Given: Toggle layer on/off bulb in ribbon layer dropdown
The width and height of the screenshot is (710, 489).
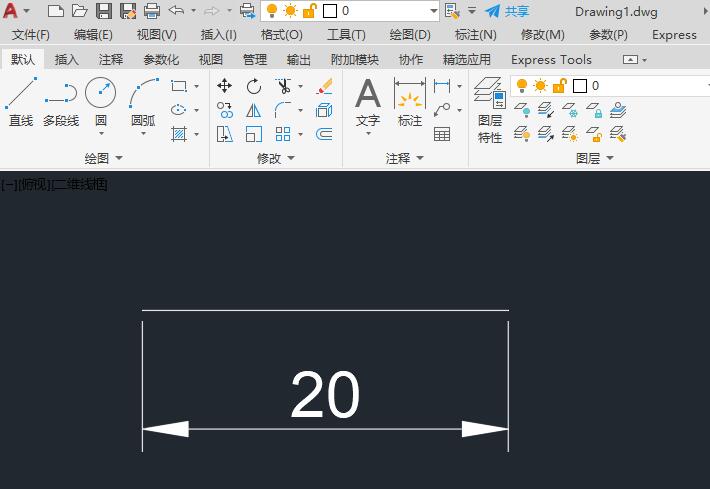Looking at the screenshot, I should click(522, 86).
